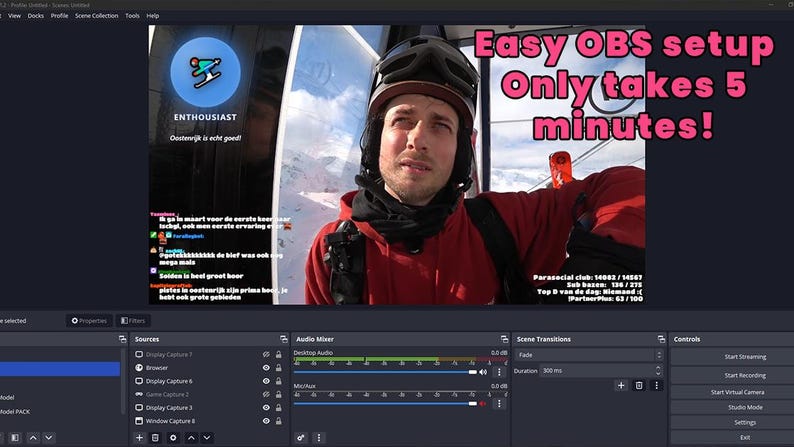Move selected scene down
794x447 pixels.
click(x=49, y=437)
